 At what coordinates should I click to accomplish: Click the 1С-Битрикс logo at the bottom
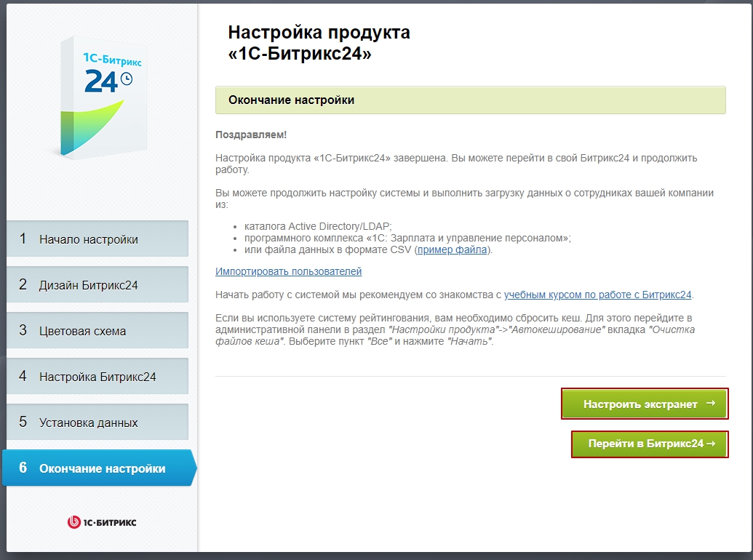[x=102, y=522]
